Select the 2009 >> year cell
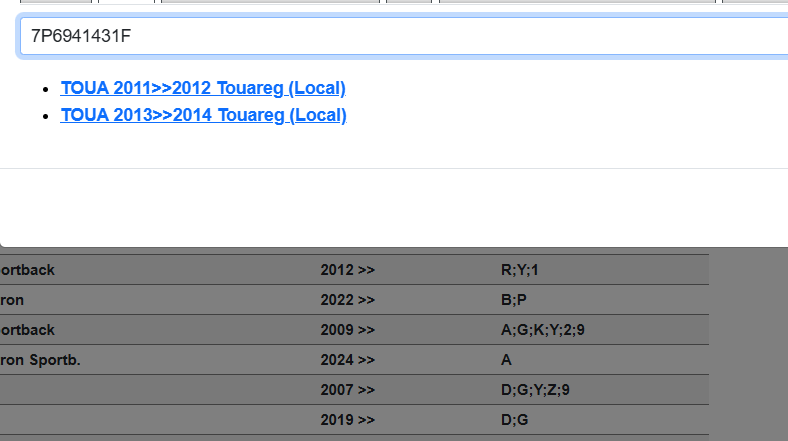788x441 pixels. pyautogui.click(x=347, y=330)
